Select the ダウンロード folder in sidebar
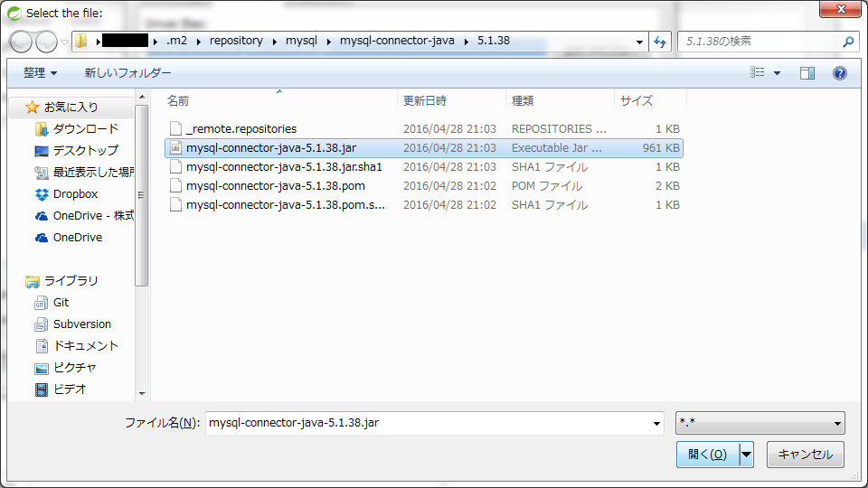The image size is (868, 488). [x=85, y=129]
